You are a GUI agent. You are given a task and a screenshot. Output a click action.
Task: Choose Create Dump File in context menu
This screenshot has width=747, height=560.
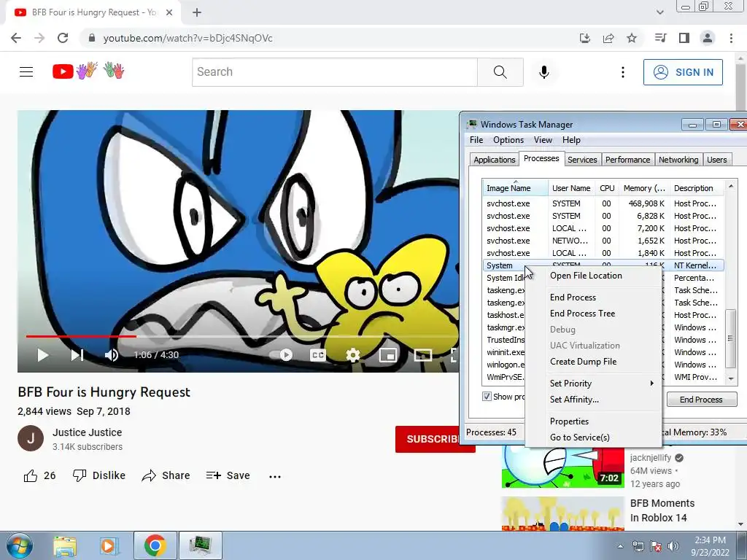(x=583, y=362)
